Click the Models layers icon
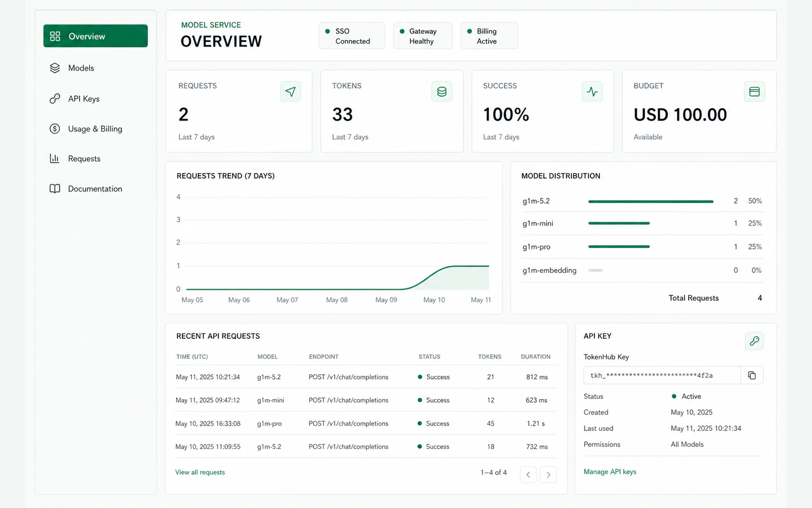This screenshot has height=508, width=812. (x=55, y=68)
